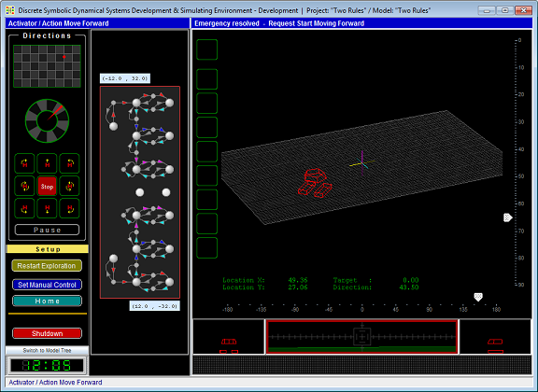Viewport: 538px width, 392px height.
Task: Click the Pause button
Action: pyautogui.click(x=47, y=230)
